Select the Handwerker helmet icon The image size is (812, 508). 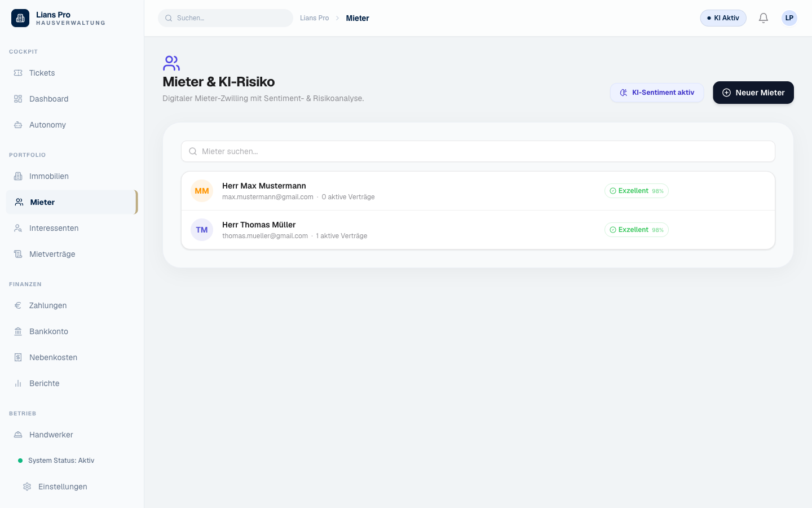pyautogui.click(x=18, y=435)
